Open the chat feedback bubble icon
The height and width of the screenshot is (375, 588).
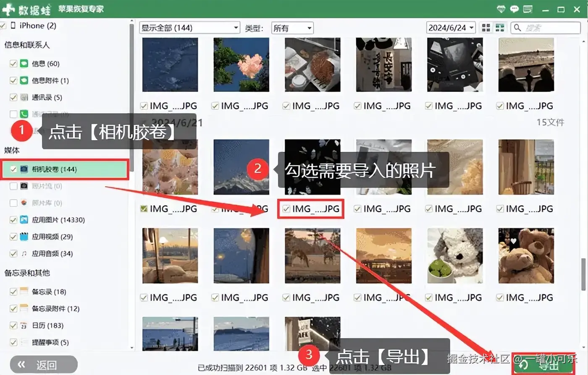pyautogui.click(x=514, y=9)
